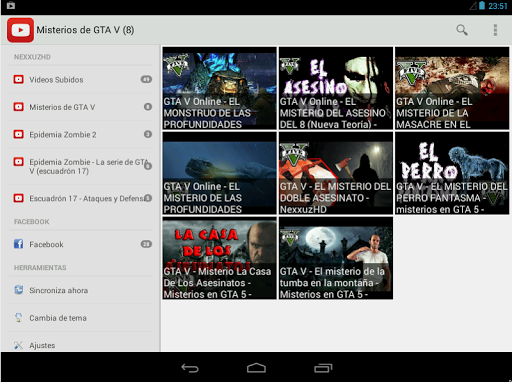Play El Misterio del Asesino del 8 video
Screen dimensions: 512x382
pos(336,88)
